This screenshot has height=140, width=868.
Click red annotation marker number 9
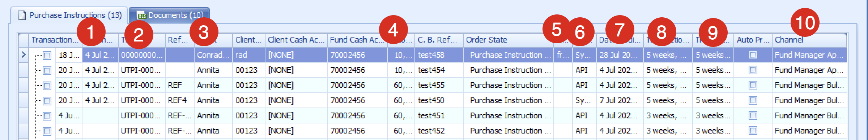click(x=713, y=32)
